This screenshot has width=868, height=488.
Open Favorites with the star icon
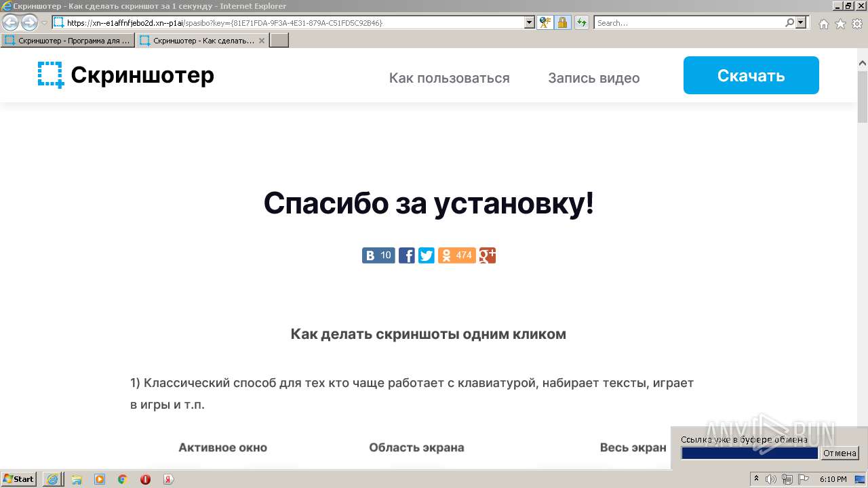pos(840,24)
